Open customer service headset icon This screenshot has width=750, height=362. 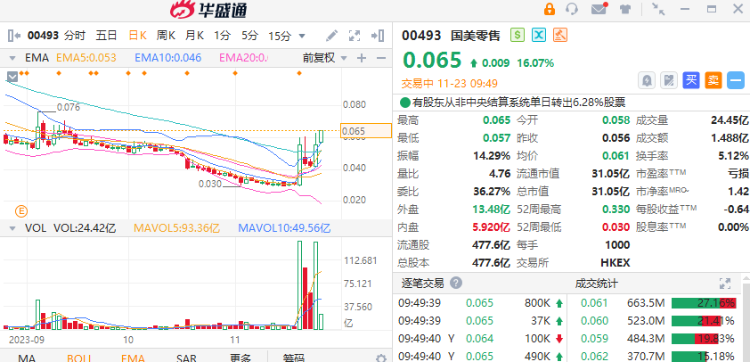pos(572,9)
